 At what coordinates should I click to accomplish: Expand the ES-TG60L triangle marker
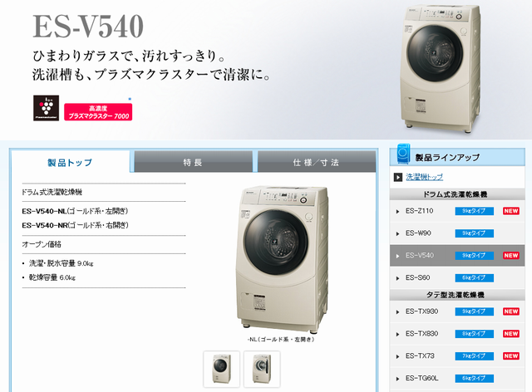[x=397, y=379]
